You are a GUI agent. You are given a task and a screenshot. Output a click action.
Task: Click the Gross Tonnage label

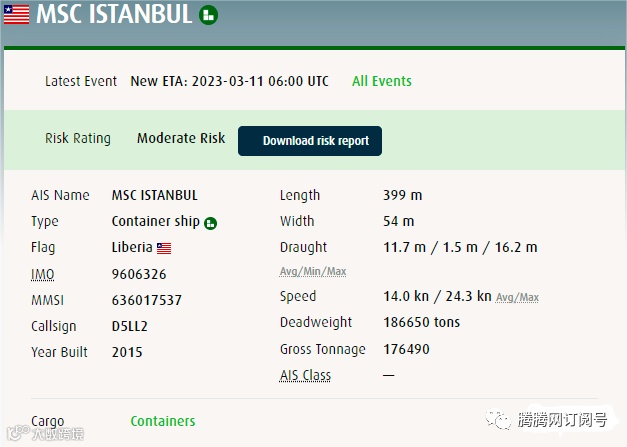323,349
